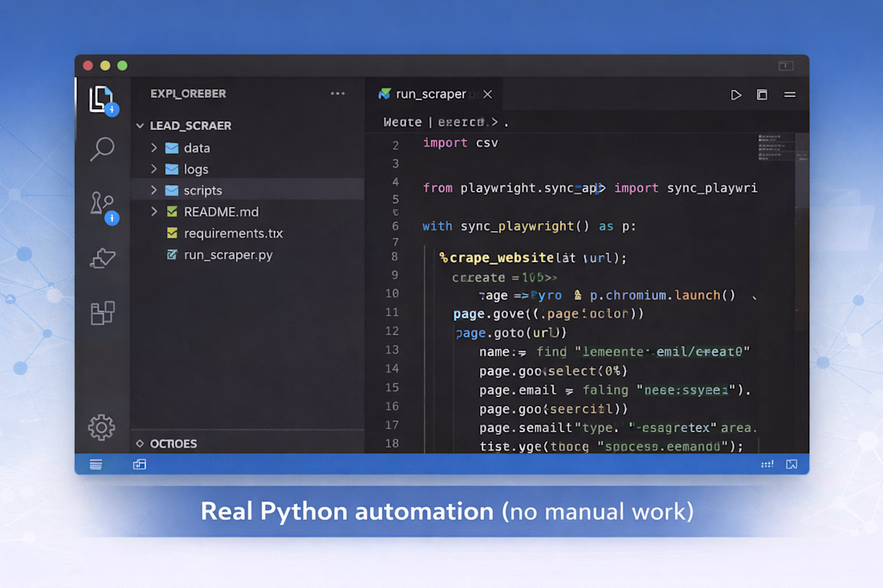
Task: Expand the logs folder chevron
Action: [154, 168]
